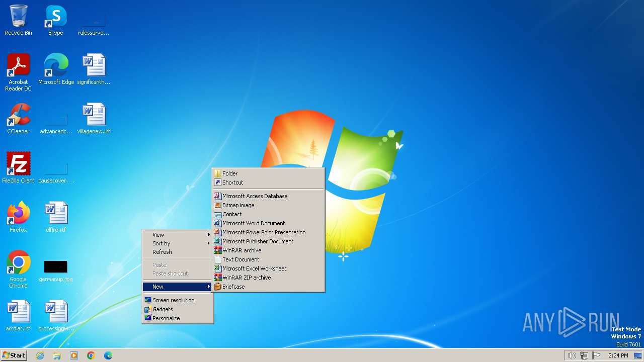644x362 pixels.
Task: Open the Recycle Bin desktop icon
Action: (x=18, y=20)
